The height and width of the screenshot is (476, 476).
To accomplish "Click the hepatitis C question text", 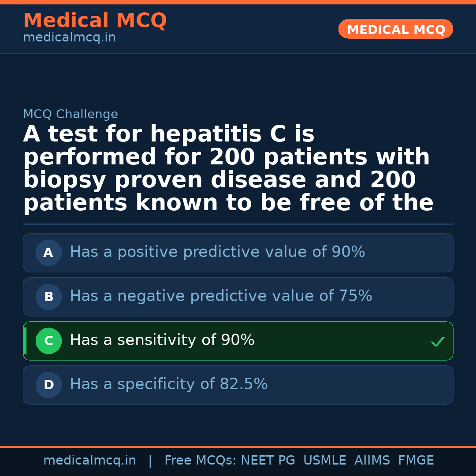I will pos(228,168).
